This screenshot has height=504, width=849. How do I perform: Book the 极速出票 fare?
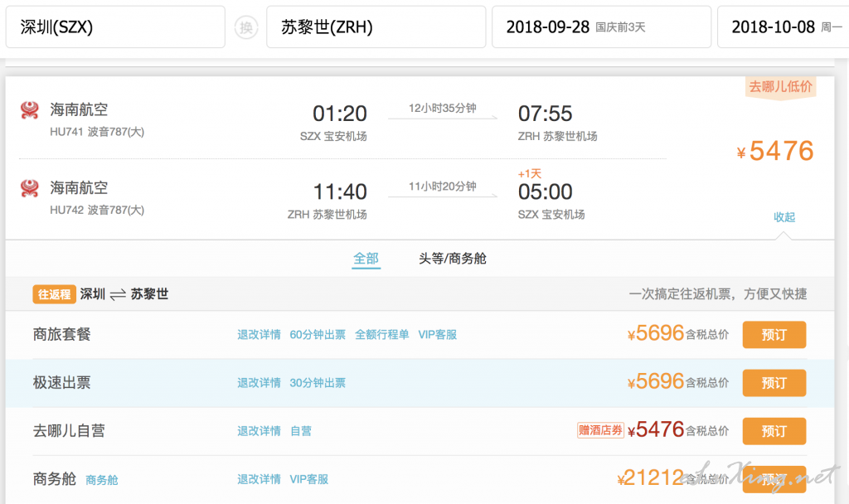click(774, 383)
